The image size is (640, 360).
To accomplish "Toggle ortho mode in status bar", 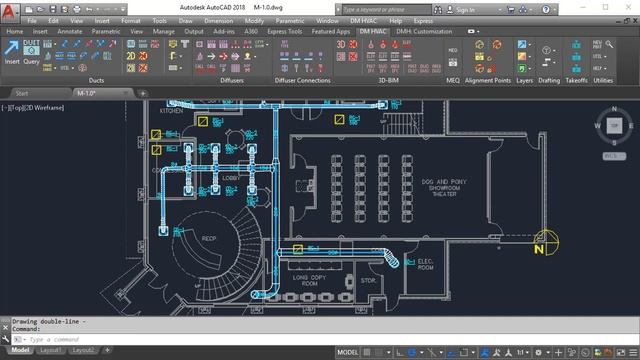I will 399,352.
